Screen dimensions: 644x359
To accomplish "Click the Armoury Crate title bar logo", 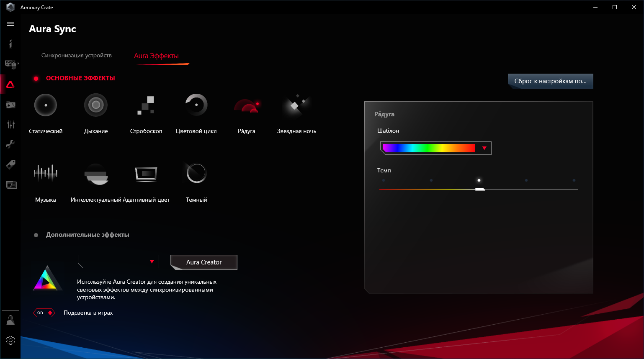I will pos(10,7).
